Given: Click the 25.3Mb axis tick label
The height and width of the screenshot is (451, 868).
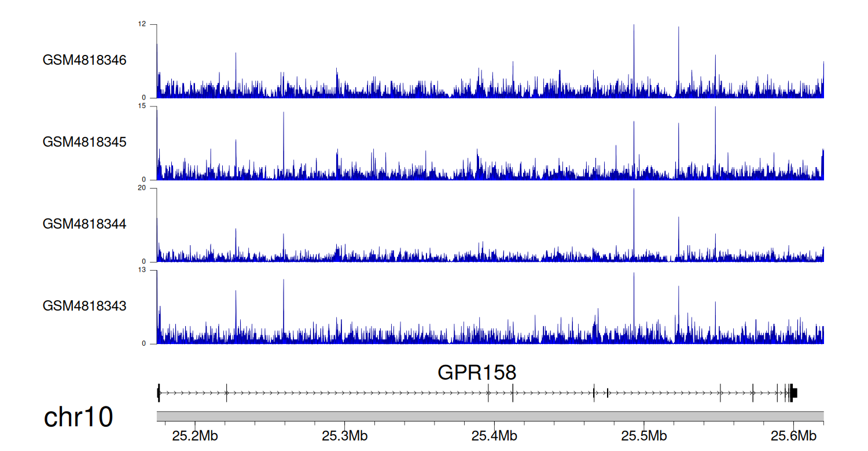Looking at the screenshot, I should click(x=345, y=435).
